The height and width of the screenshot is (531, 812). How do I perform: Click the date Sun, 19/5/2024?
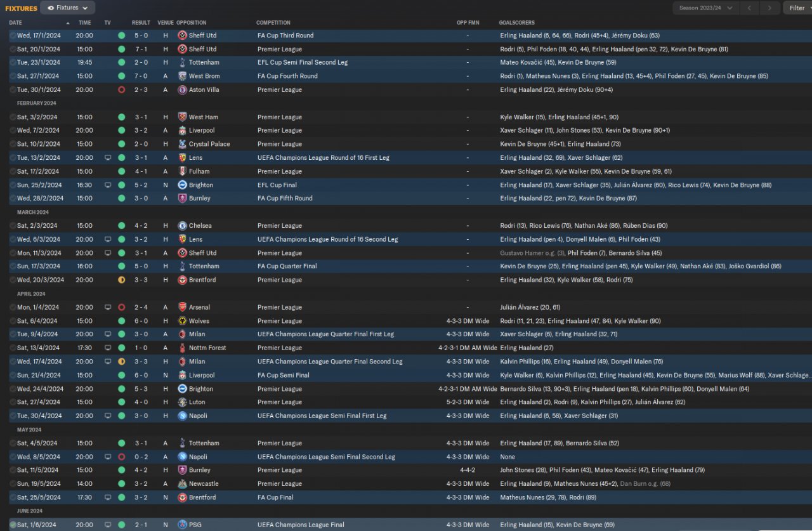39,483
